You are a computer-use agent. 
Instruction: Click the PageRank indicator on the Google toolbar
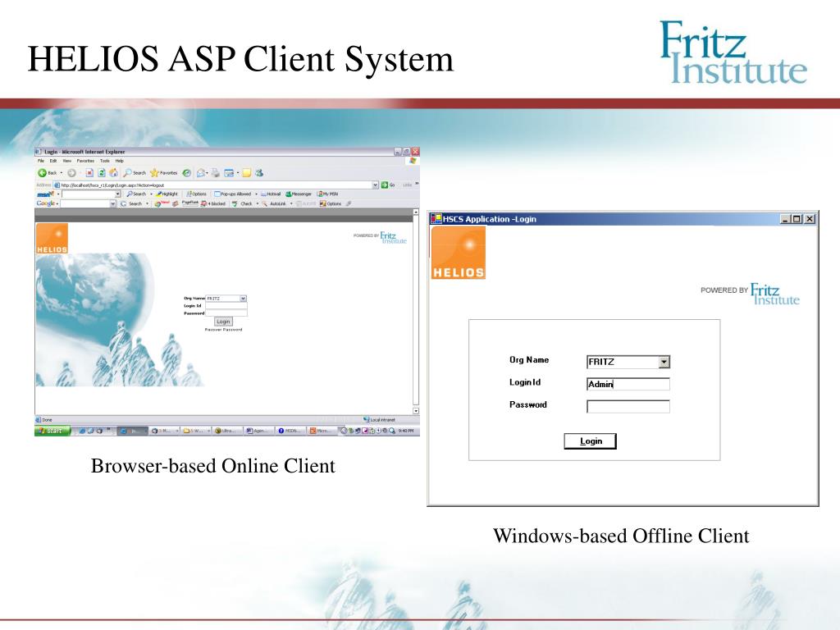point(190,203)
